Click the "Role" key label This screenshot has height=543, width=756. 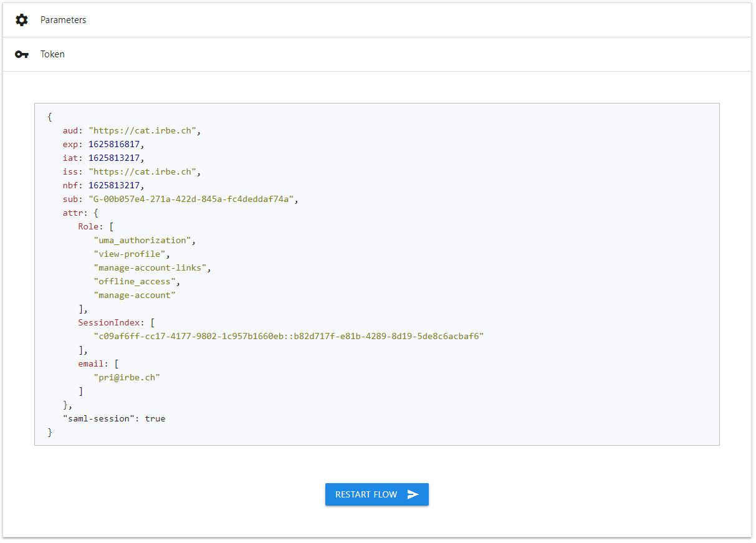point(89,227)
